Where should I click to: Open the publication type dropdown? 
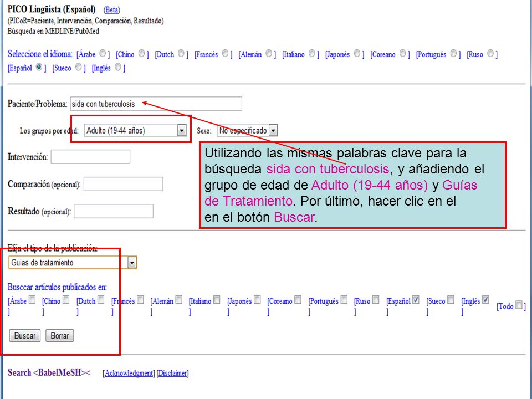pyautogui.click(x=73, y=262)
